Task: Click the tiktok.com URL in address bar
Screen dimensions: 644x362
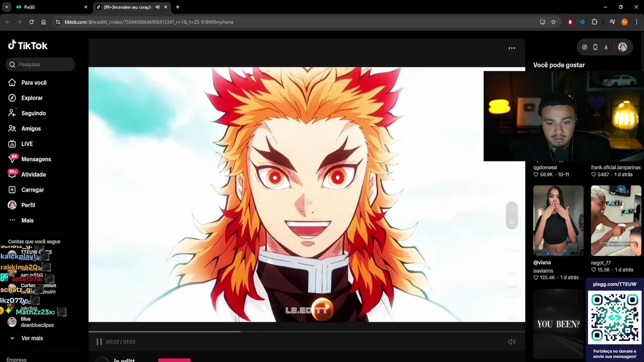Action: click(x=148, y=22)
